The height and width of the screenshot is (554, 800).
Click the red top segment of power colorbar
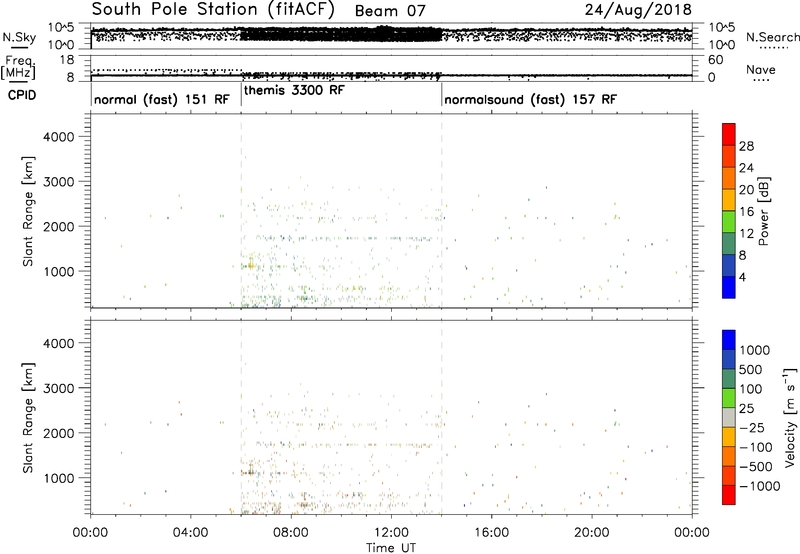(x=729, y=134)
